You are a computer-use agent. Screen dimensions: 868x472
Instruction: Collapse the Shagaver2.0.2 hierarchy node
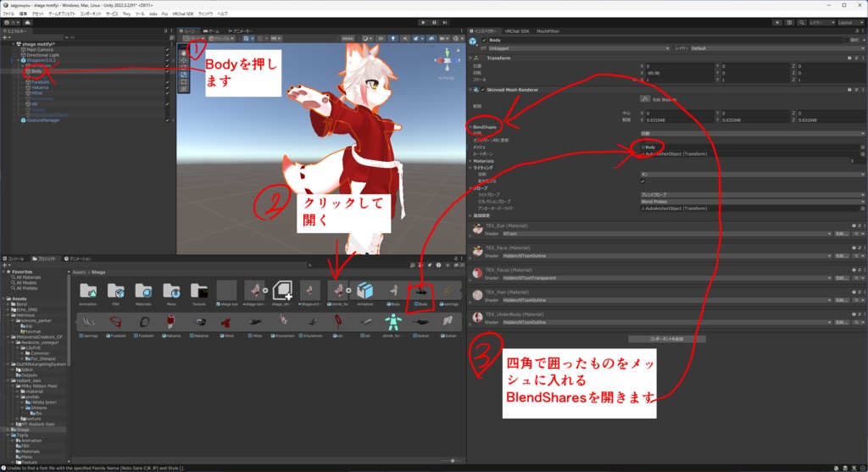coord(19,60)
